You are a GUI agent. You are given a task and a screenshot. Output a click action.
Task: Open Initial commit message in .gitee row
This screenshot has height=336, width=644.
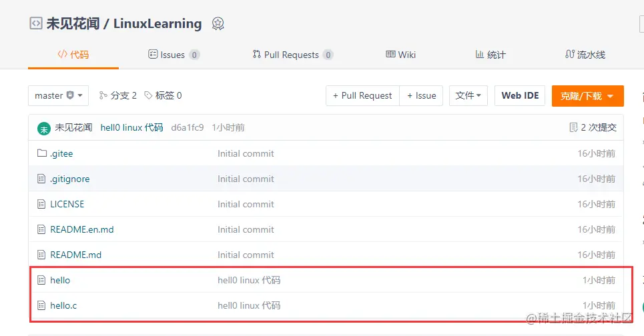[246, 153]
